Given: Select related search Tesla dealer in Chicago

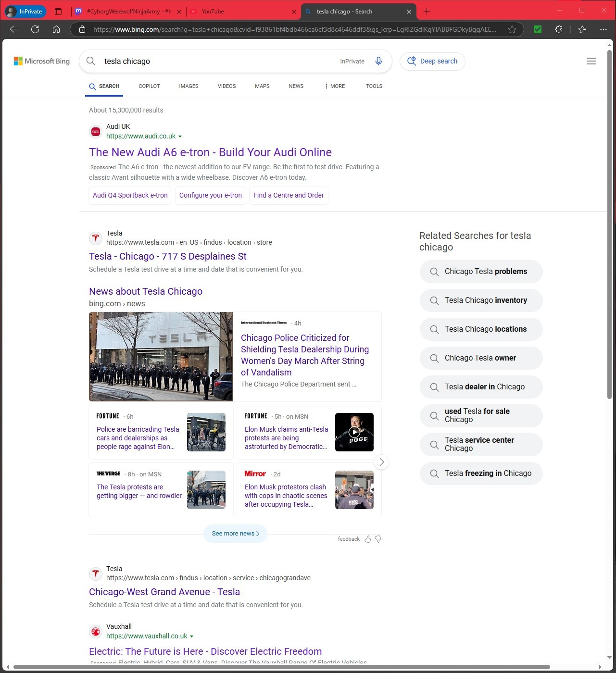Looking at the screenshot, I should 481,387.
